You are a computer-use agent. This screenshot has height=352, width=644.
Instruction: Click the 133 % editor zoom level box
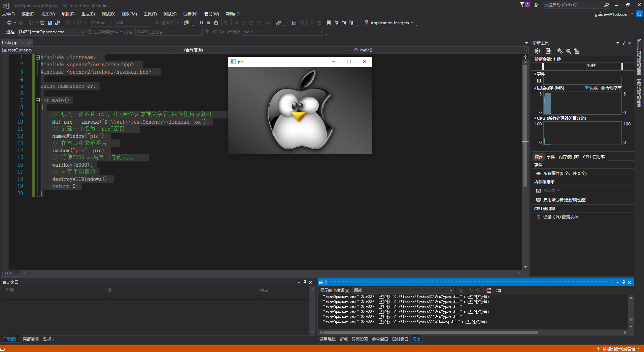click(11, 273)
